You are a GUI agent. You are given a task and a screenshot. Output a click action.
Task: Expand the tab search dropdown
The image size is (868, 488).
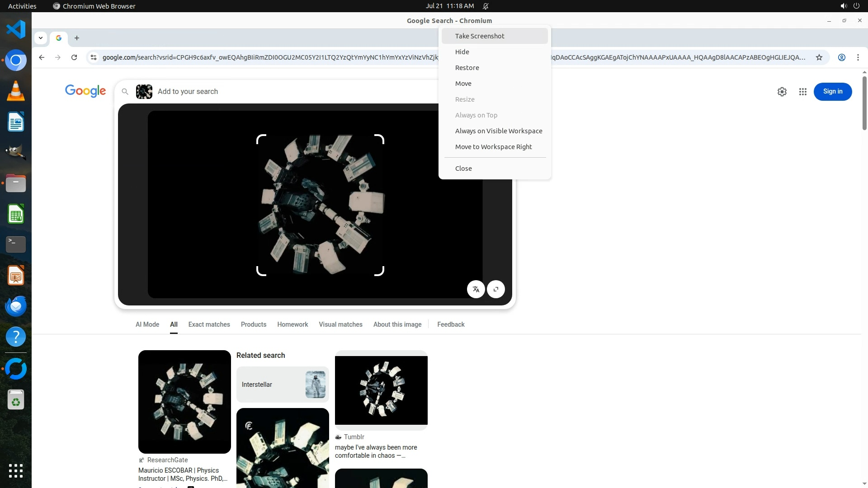pyautogui.click(x=41, y=38)
